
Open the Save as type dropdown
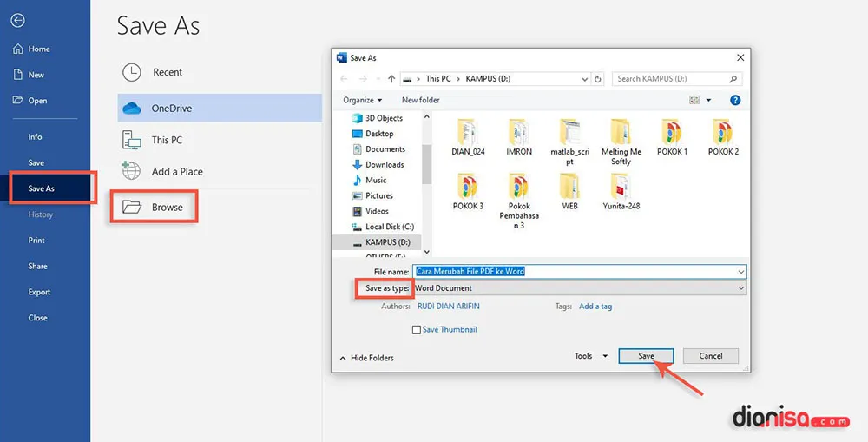click(x=580, y=288)
